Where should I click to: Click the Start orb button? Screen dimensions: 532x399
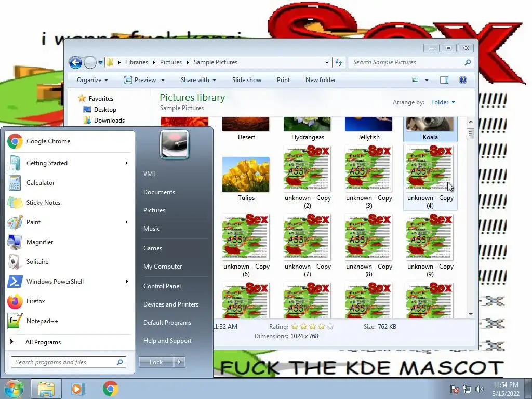(x=14, y=389)
